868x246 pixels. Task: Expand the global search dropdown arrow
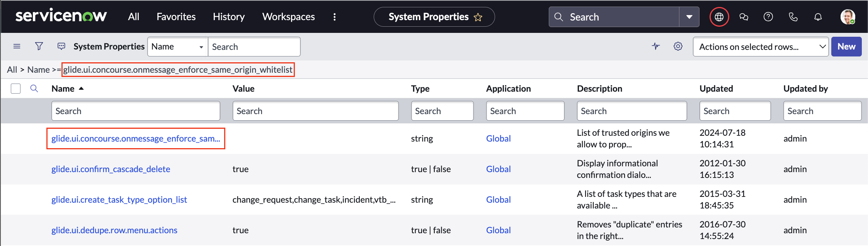coord(689,17)
